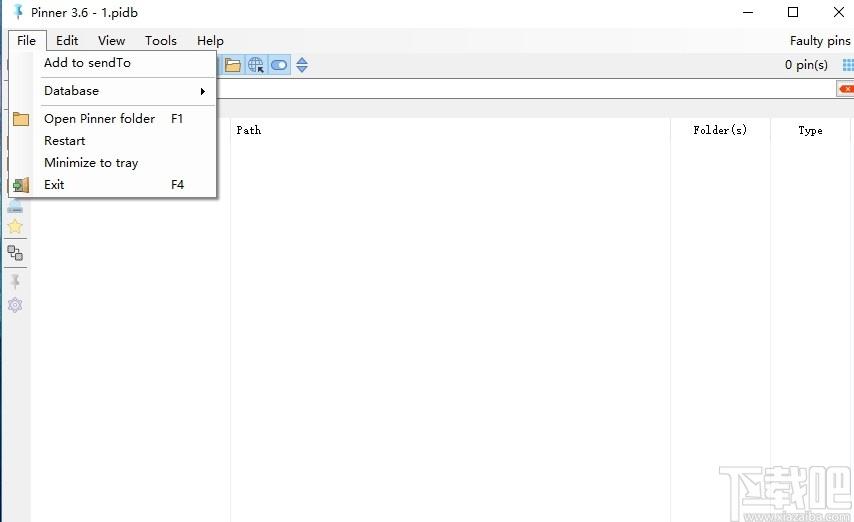
Task: Toggle the blue switch in the toolbar
Action: tap(279, 65)
